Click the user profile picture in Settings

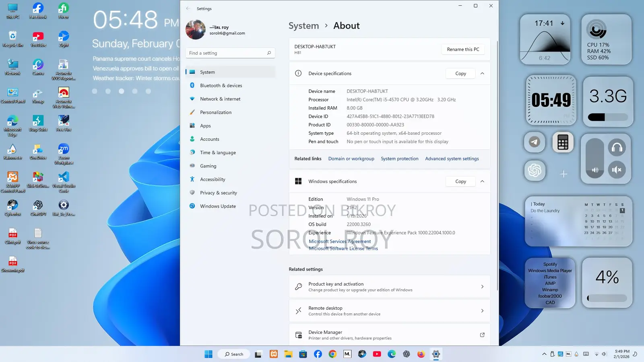pos(196,30)
